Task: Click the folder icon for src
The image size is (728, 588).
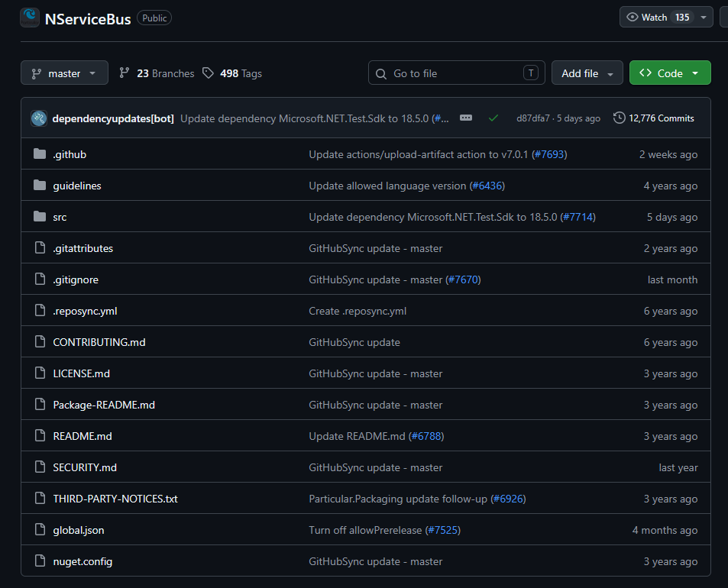Action: click(x=40, y=216)
